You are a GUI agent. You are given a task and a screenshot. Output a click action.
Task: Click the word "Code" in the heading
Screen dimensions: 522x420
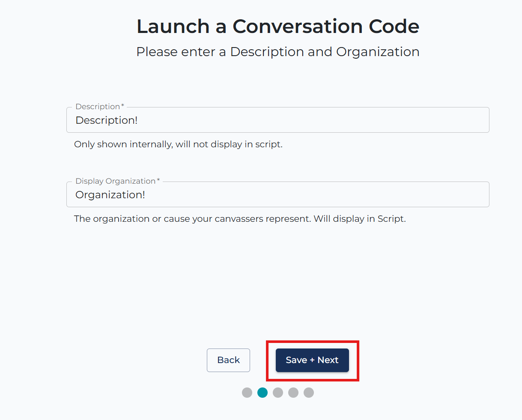click(394, 27)
